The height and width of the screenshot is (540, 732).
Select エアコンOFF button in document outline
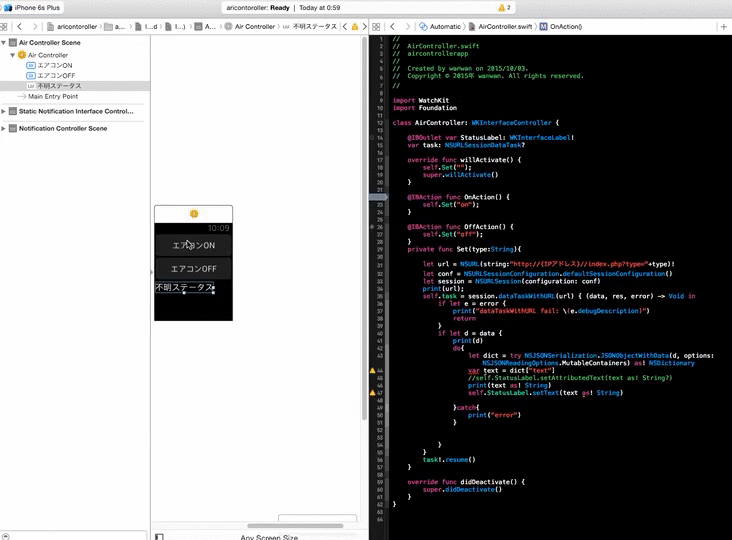pyautogui.click(x=51, y=76)
